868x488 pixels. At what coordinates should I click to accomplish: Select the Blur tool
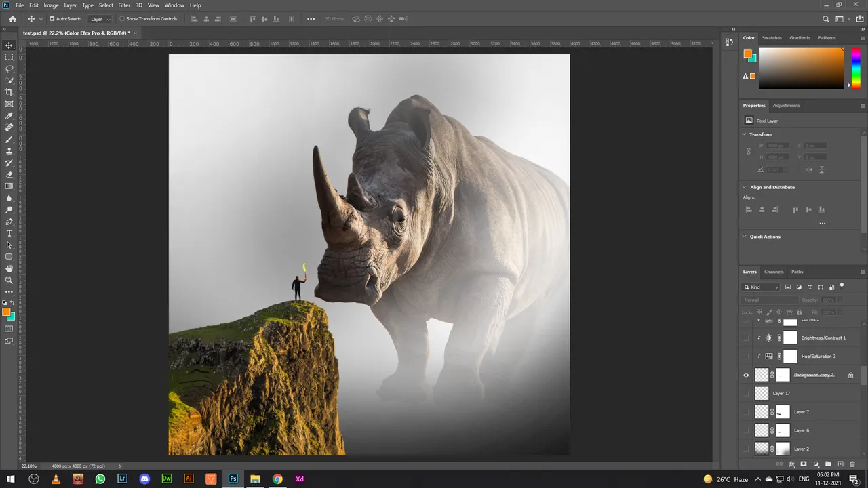9,198
